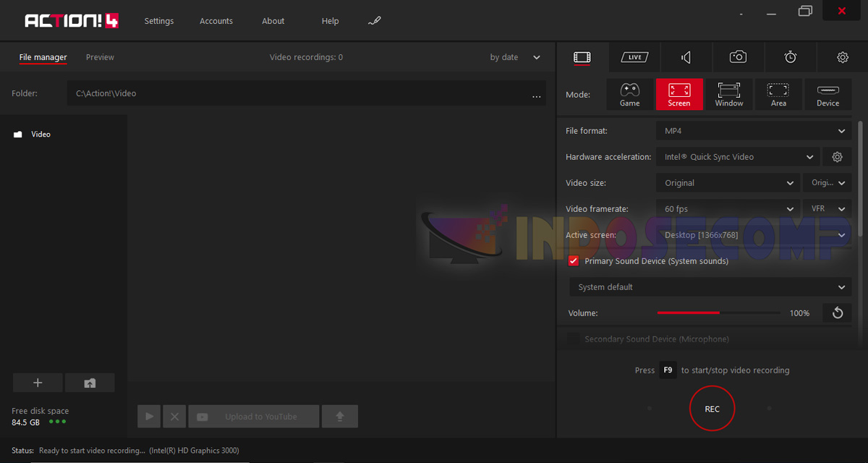Enable Secondary Sound Device (Microphone) checkbox

[x=574, y=339]
